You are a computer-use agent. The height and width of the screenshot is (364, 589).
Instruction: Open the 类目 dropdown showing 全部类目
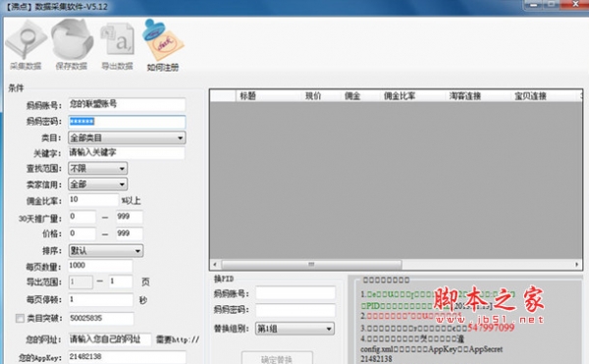click(x=127, y=137)
